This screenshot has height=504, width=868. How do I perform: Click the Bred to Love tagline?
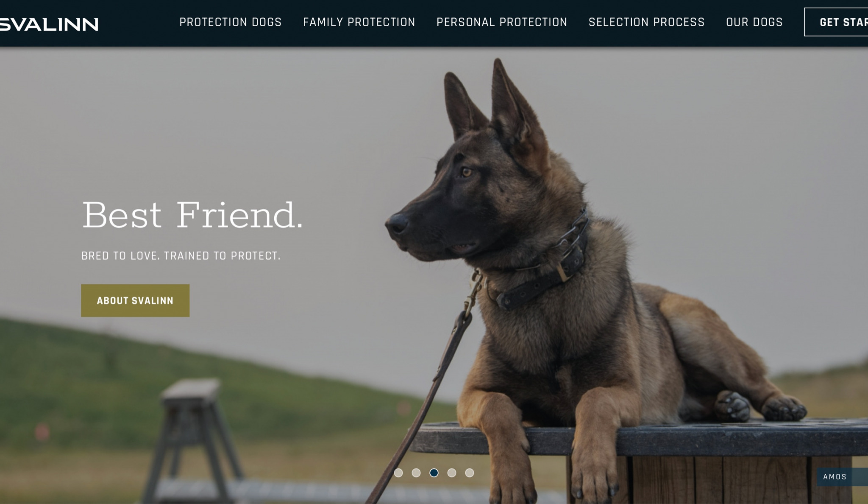pos(181,256)
